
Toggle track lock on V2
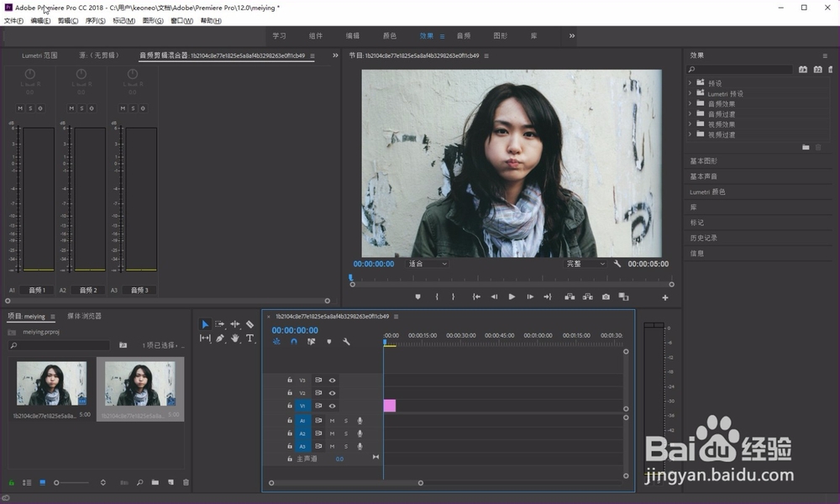point(290,393)
